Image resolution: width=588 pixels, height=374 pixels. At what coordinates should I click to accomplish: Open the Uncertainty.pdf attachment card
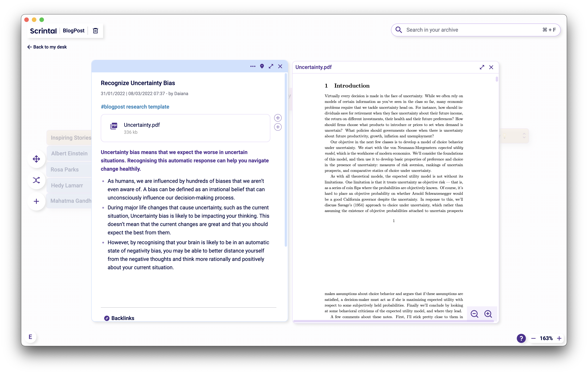[185, 128]
